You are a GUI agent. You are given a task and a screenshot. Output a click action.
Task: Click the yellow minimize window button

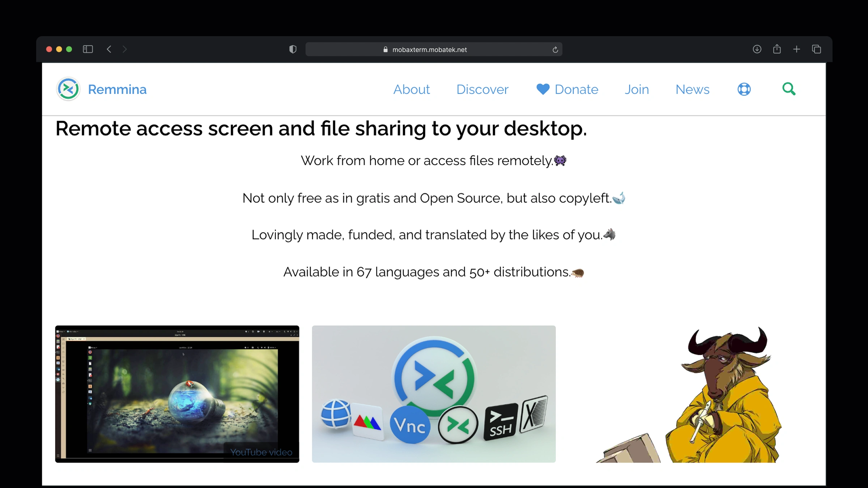(59, 49)
